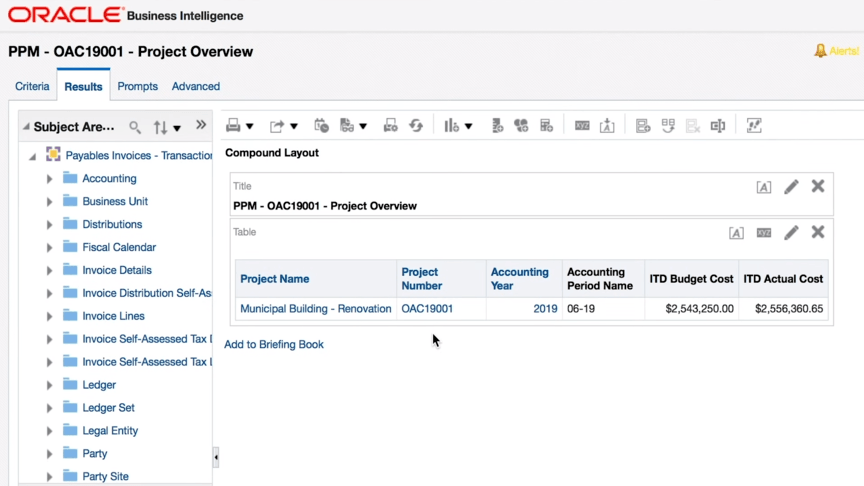Viewport: 864px width, 486px height.
Task: Open the New View dropdown arrow
Action: [x=468, y=126]
